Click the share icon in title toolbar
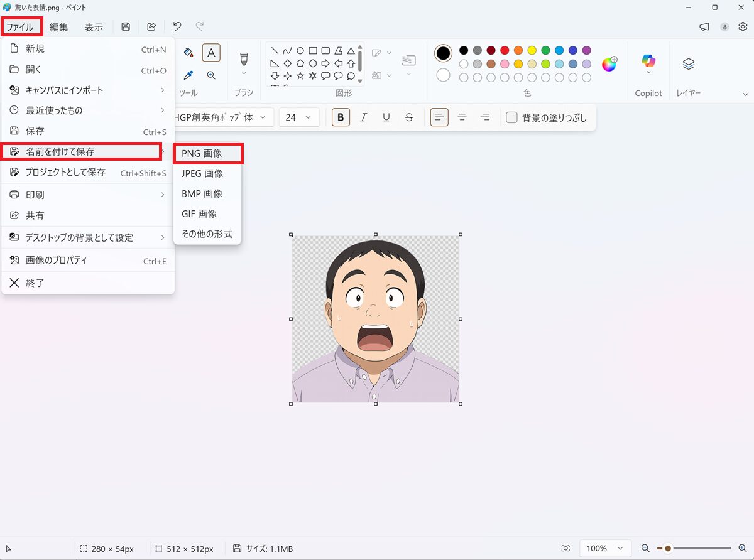 tap(151, 26)
